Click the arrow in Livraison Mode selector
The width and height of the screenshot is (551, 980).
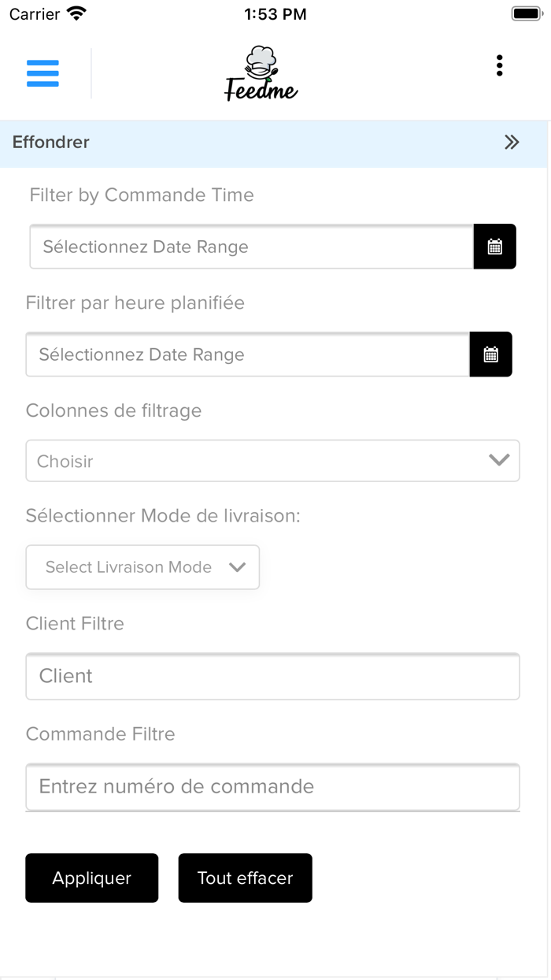237,567
